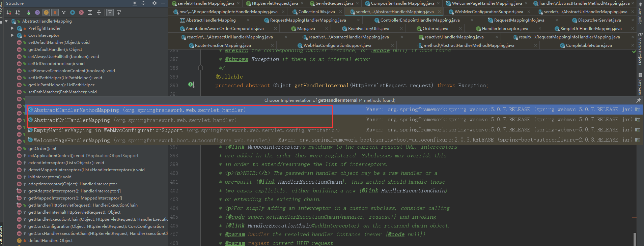Switch to CompositeHandlerMapping.java tab

click(402, 3)
